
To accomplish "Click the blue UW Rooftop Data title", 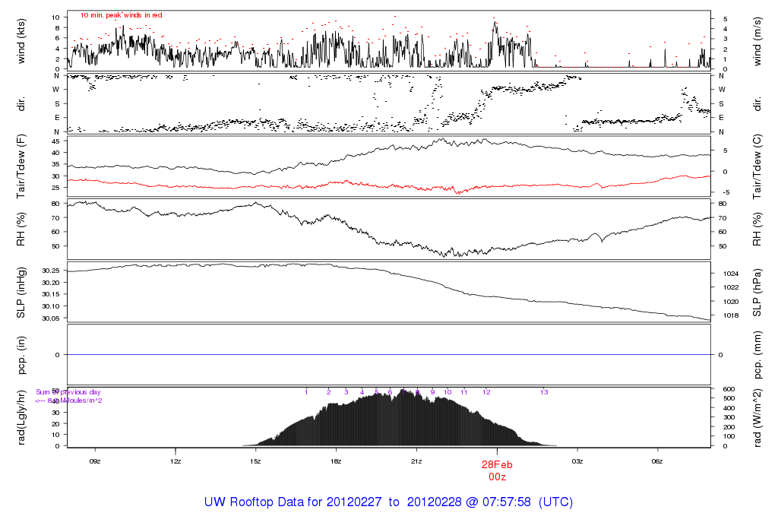I will coord(388,502).
